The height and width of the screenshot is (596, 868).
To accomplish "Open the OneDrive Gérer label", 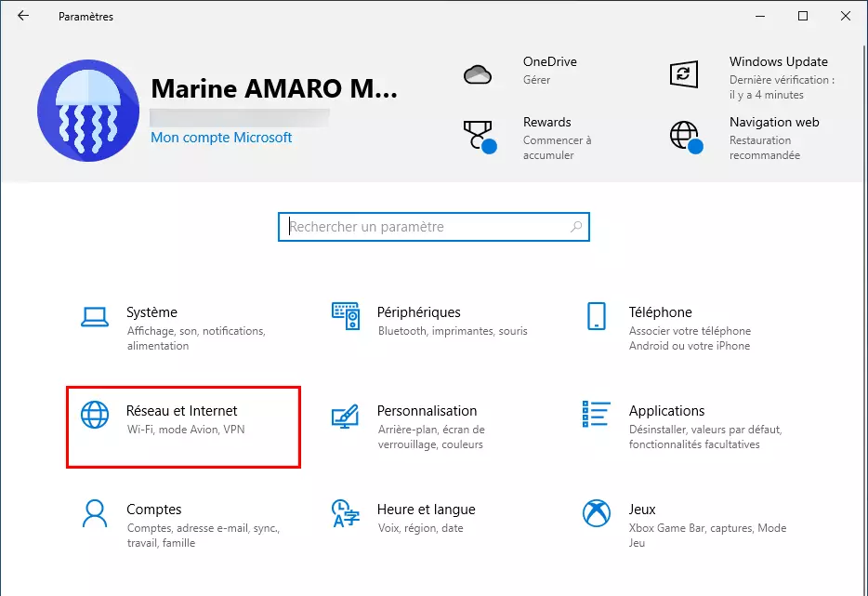I will (536, 80).
